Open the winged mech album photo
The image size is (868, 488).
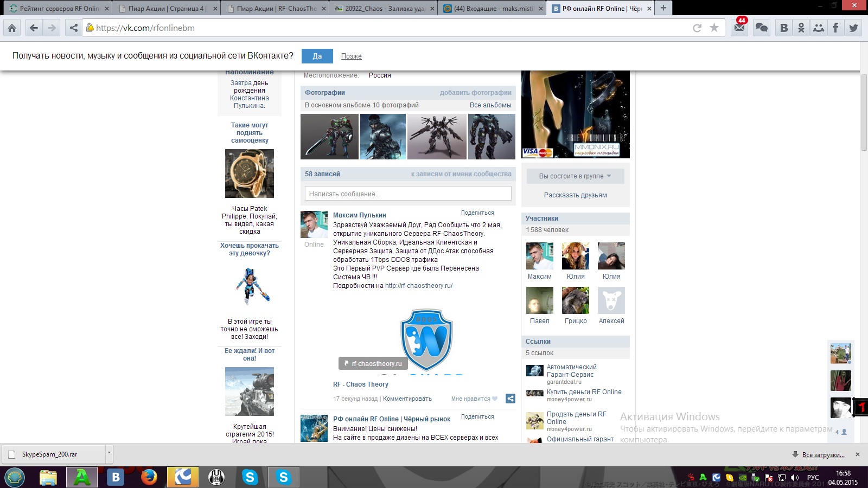(x=437, y=136)
